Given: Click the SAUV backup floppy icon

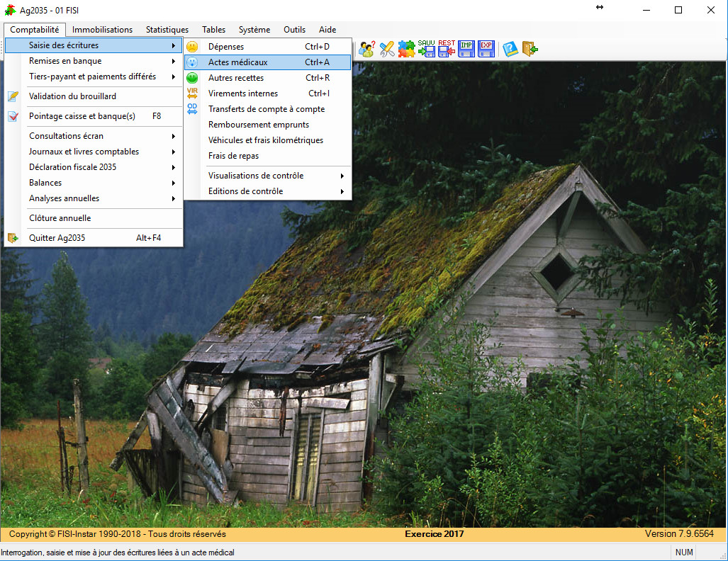Looking at the screenshot, I should pyautogui.click(x=427, y=48).
